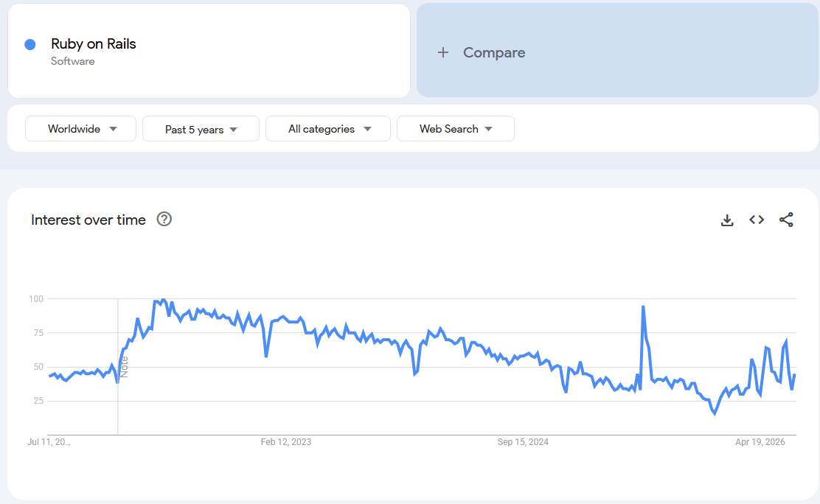
Task: Open the Worldwide region dropdown
Action: coord(80,129)
